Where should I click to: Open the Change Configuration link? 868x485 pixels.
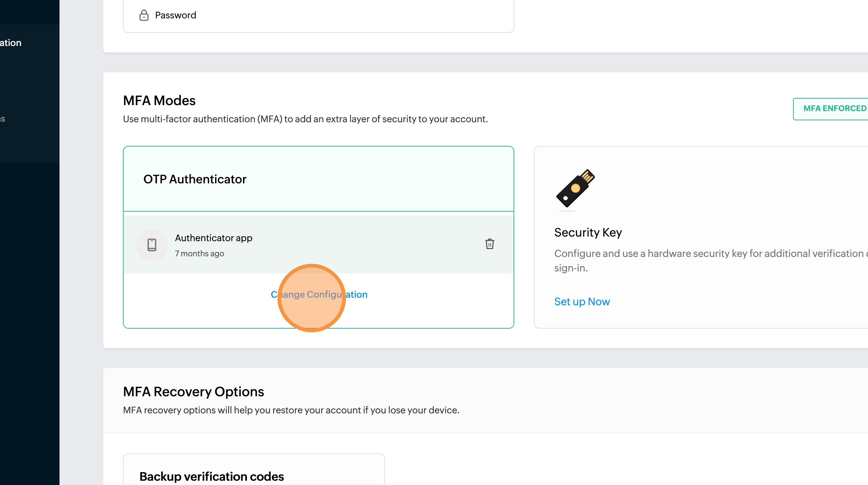click(319, 294)
